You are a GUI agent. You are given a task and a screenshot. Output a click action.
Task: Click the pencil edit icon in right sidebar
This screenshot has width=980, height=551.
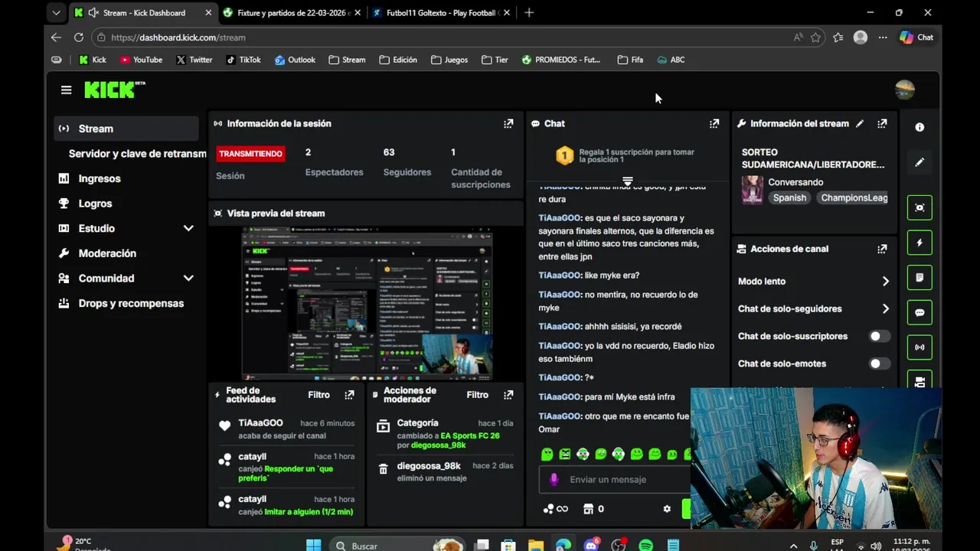(x=920, y=162)
